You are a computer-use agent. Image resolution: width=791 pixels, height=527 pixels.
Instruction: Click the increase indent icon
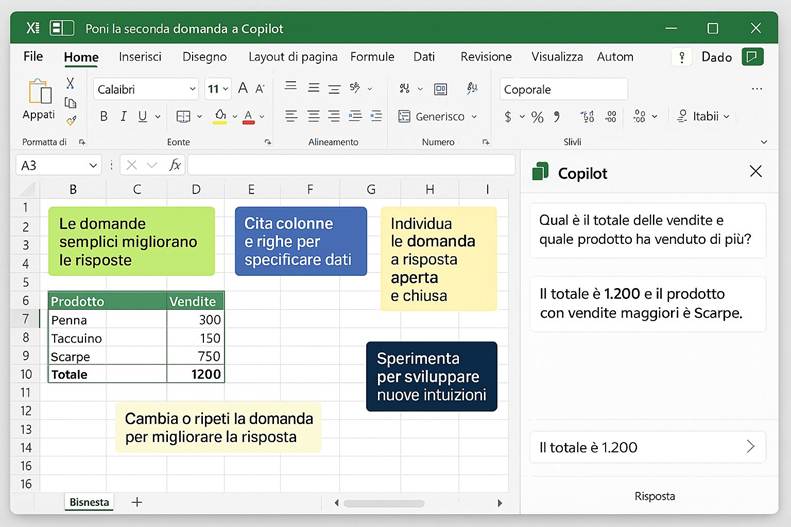pos(376,116)
